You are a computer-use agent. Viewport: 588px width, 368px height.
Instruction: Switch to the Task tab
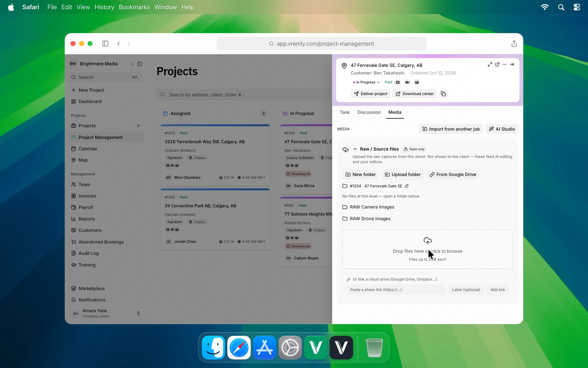345,112
